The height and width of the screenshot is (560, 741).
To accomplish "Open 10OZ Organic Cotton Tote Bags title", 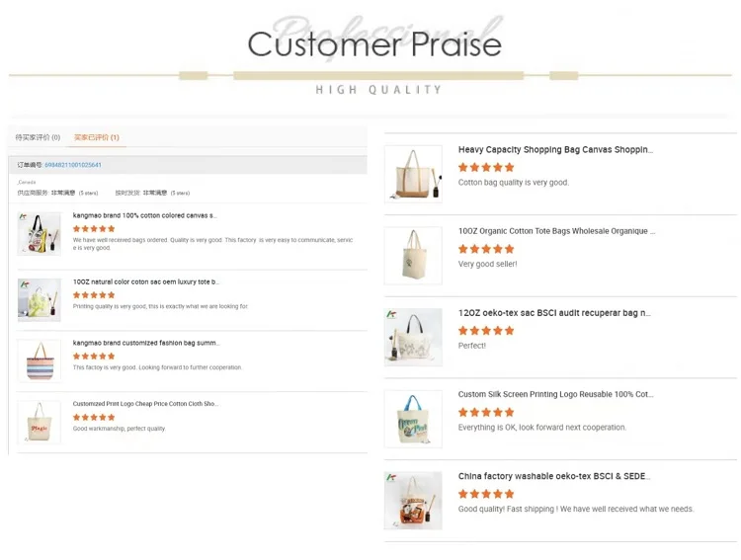I will [556, 231].
